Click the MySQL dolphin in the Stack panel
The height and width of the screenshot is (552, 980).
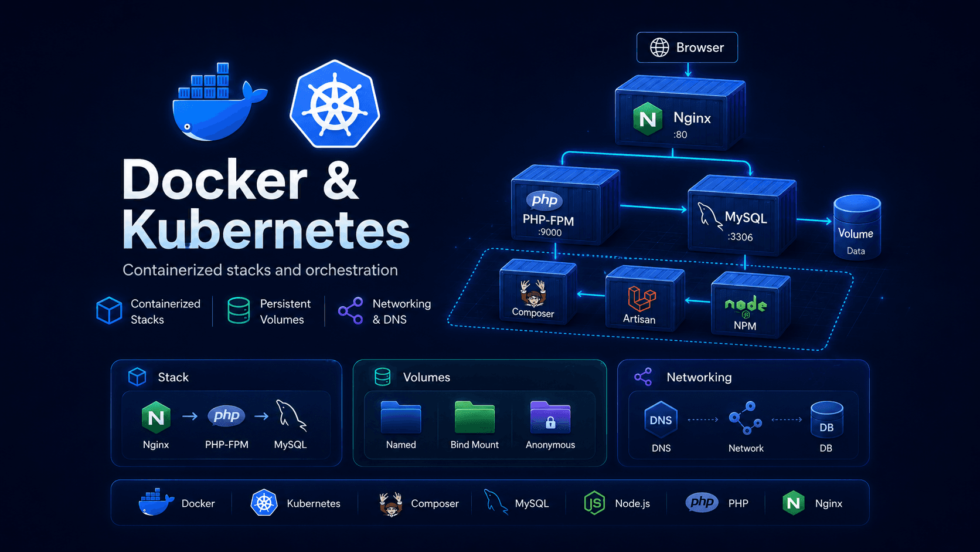[x=291, y=416]
